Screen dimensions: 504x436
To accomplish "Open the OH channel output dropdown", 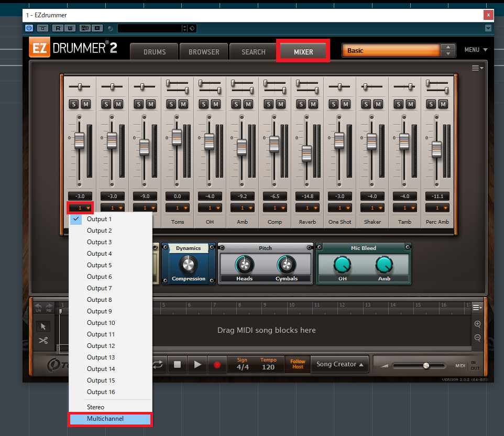I will coord(210,208).
